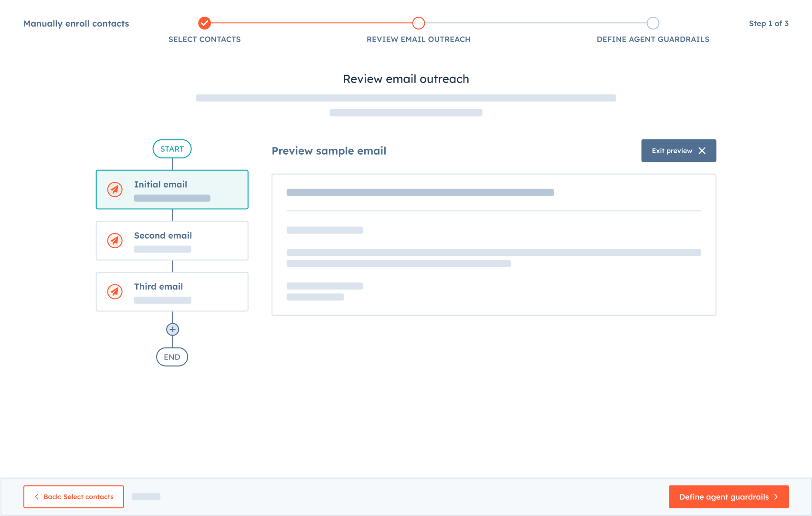The image size is (812, 516).
Task: Click REVIEW EMAIL OUTREACH step label
Action: [x=419, y=39]
